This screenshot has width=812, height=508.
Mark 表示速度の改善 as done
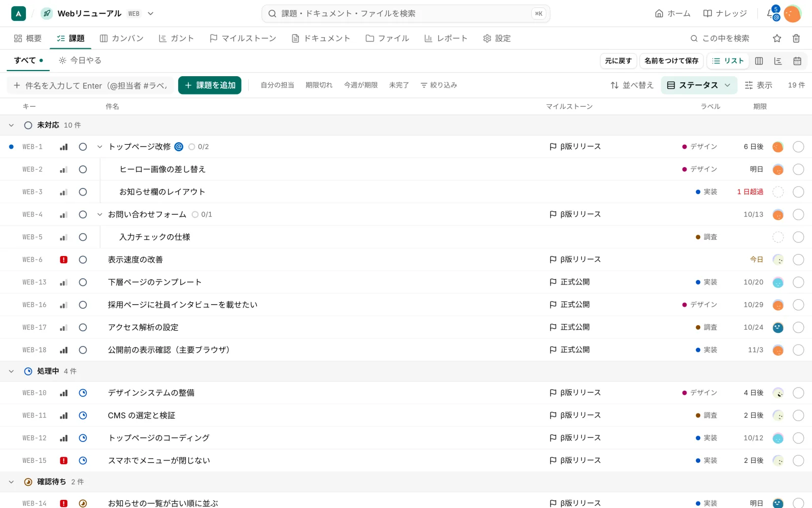798,260
